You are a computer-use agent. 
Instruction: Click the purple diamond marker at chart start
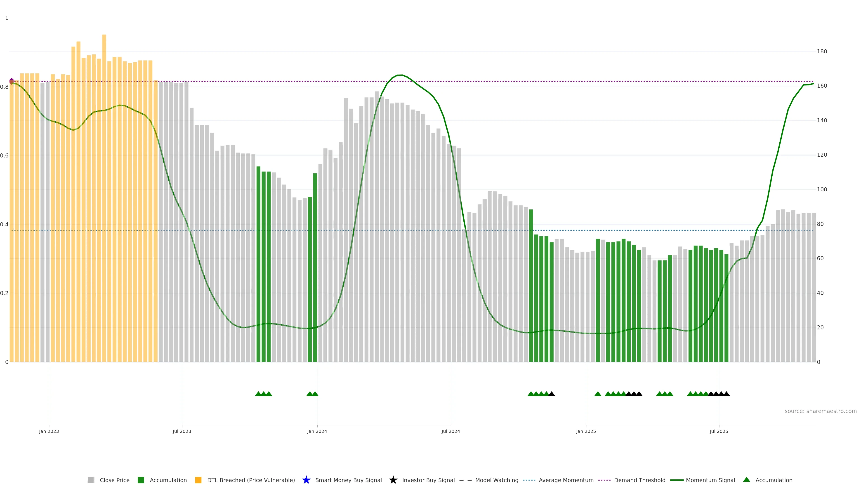[12, 81]
